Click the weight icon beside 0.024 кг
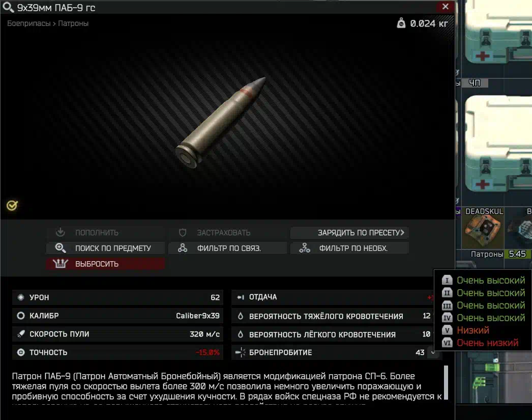 coord(401,23)
